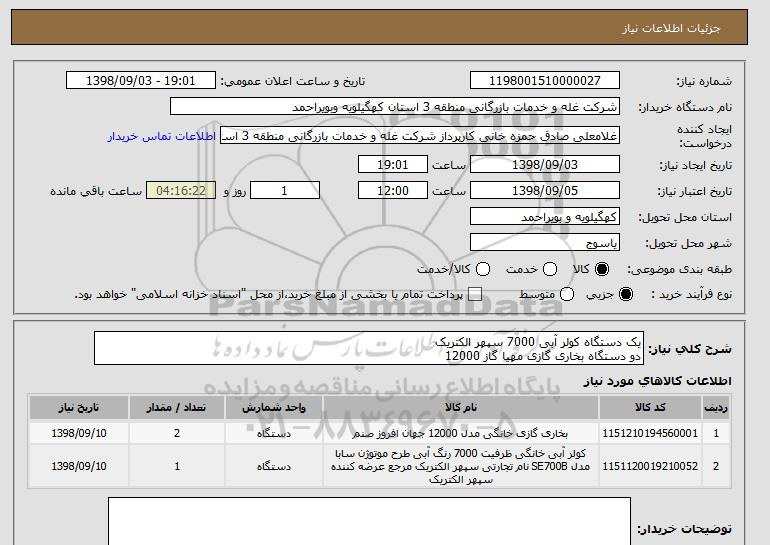Click the delivery city field یاسوج
The width and height of the screenshot is (770, 545).
point(545,243)
